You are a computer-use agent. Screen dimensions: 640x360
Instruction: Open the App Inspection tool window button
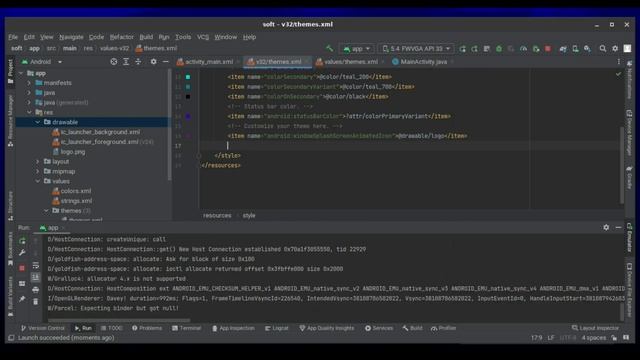[x=233, y=328]
